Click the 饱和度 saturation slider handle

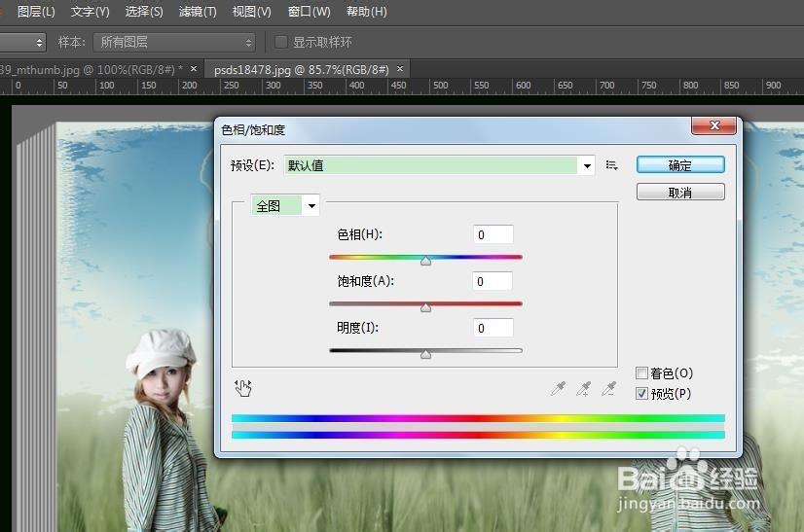point(425,307)
